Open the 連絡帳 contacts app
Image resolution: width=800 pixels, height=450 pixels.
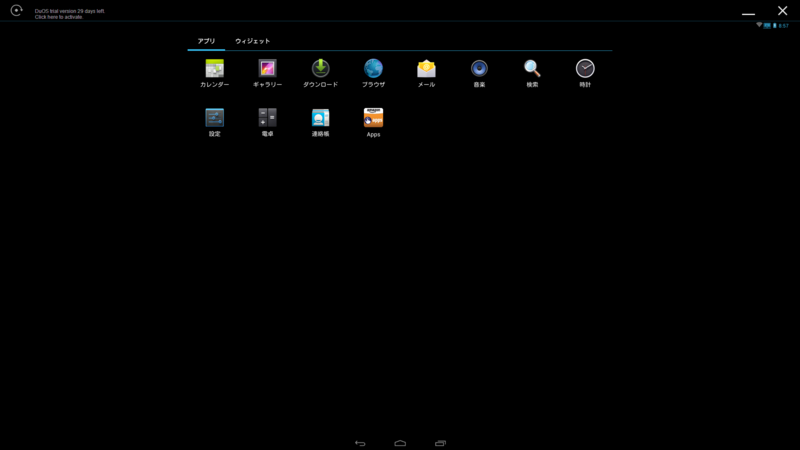click(320, 122)
